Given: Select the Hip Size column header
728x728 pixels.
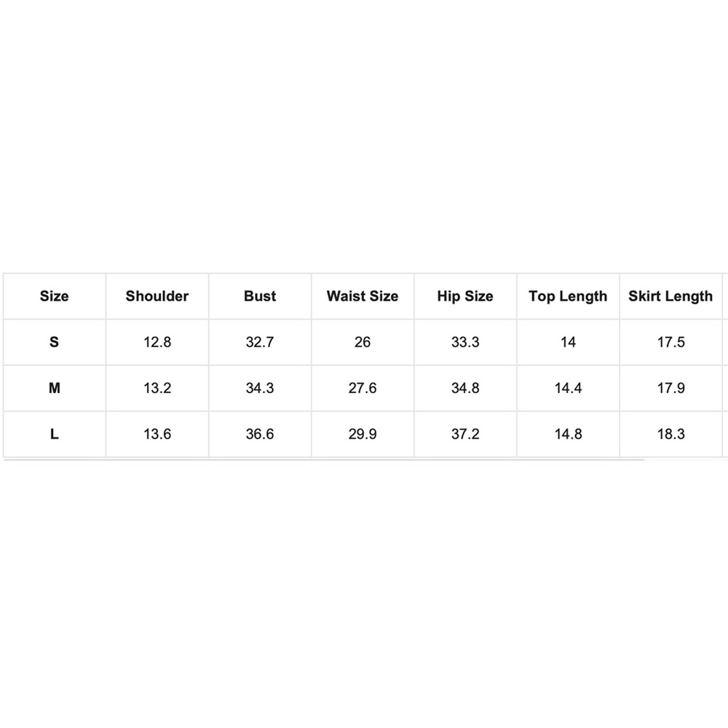Looking at the screenshot, I should [465, 296].
